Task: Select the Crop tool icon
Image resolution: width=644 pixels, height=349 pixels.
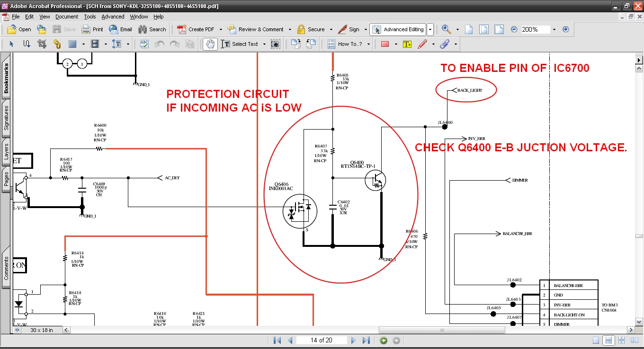Action: point(42,44)
